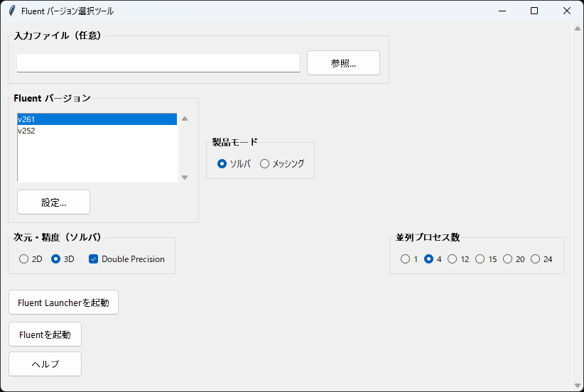Viewport: 584px width, 392px height.
Task: Click the window scrollbar up arrow
Action: coord(578,28)
